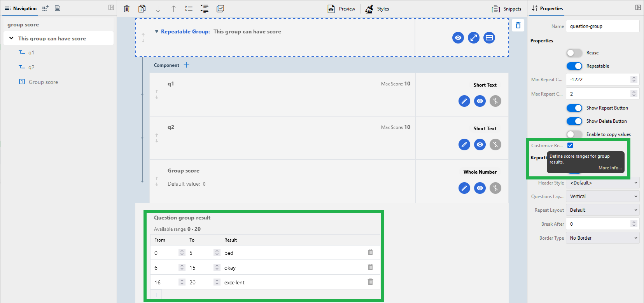The height and width of the screenshot is (303, 644).
Task: Click the move up arrow in toolbar
Action: point(173,9)
